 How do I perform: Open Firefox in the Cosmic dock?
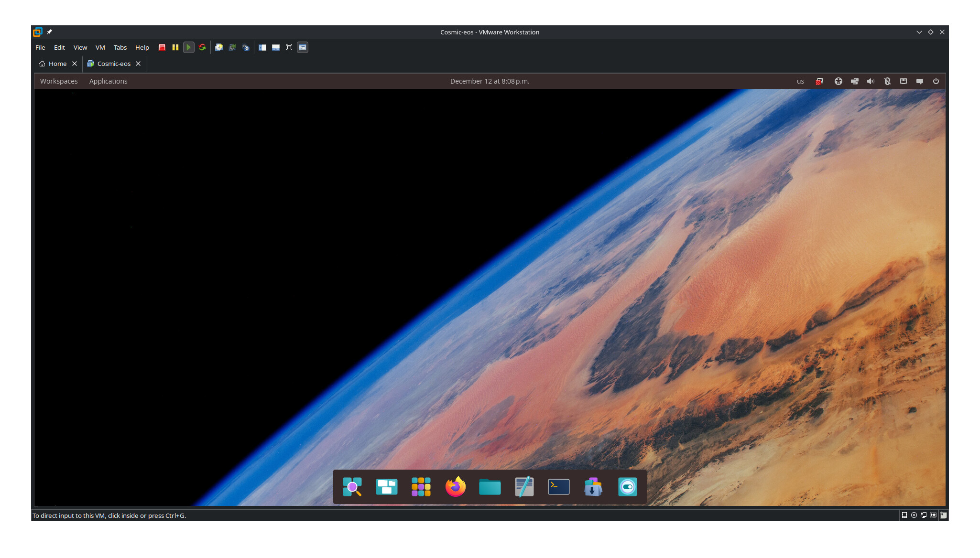click(x=455, y=487)
